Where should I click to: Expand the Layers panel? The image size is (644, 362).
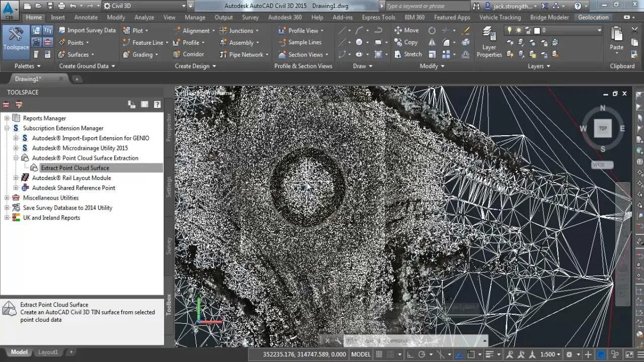pos(539,66)
